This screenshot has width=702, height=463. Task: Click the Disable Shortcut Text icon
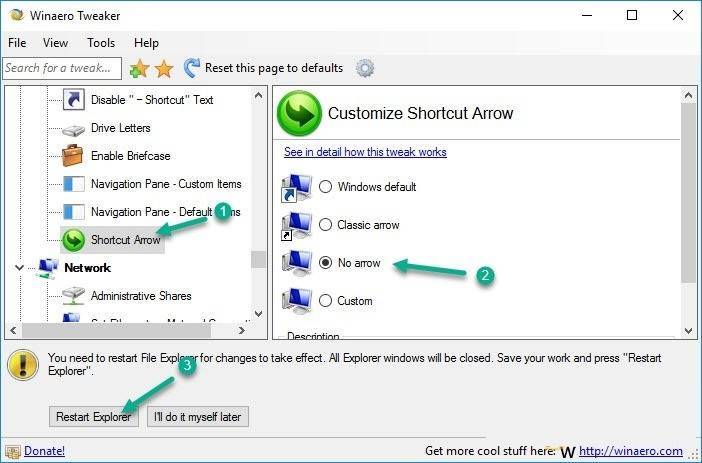click(73, 99)
